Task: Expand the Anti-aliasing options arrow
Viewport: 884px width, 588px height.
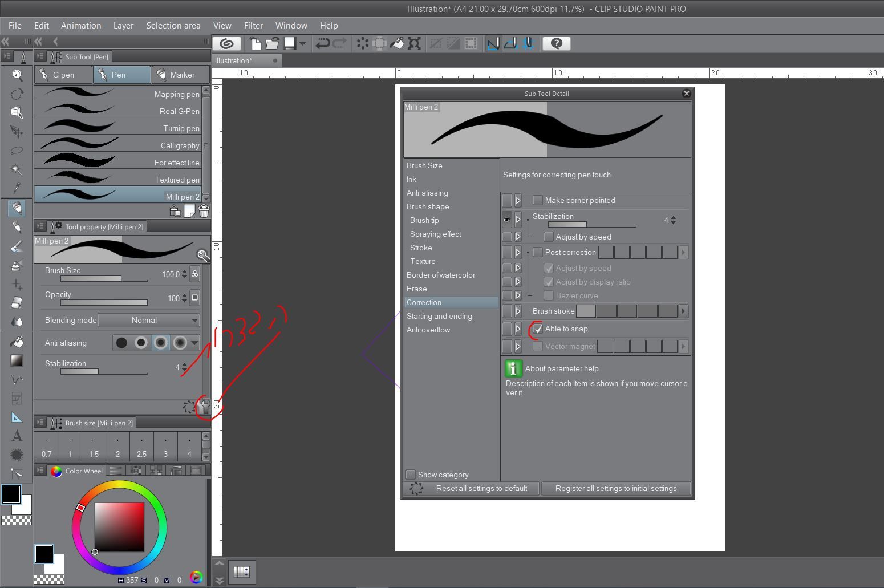Action: 194,343
